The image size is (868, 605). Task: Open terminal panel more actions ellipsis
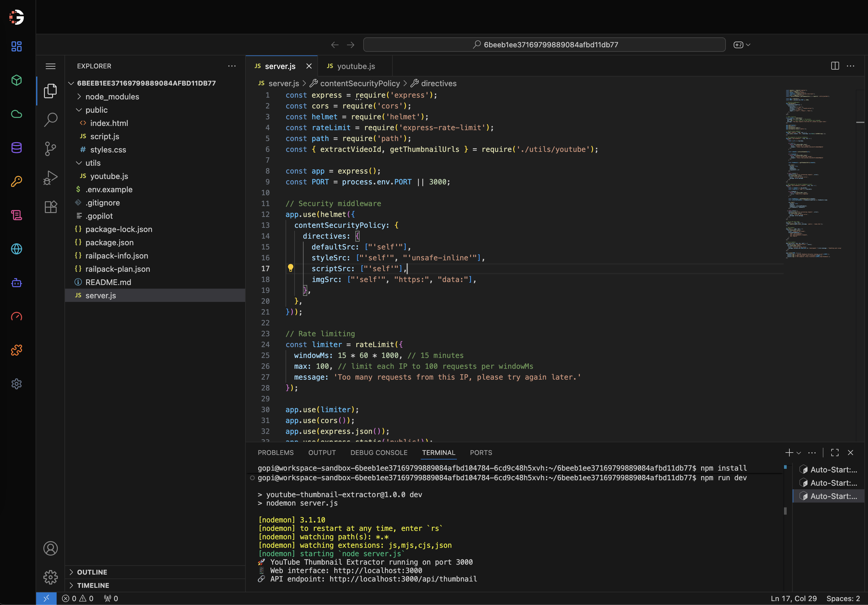(812, 452)
